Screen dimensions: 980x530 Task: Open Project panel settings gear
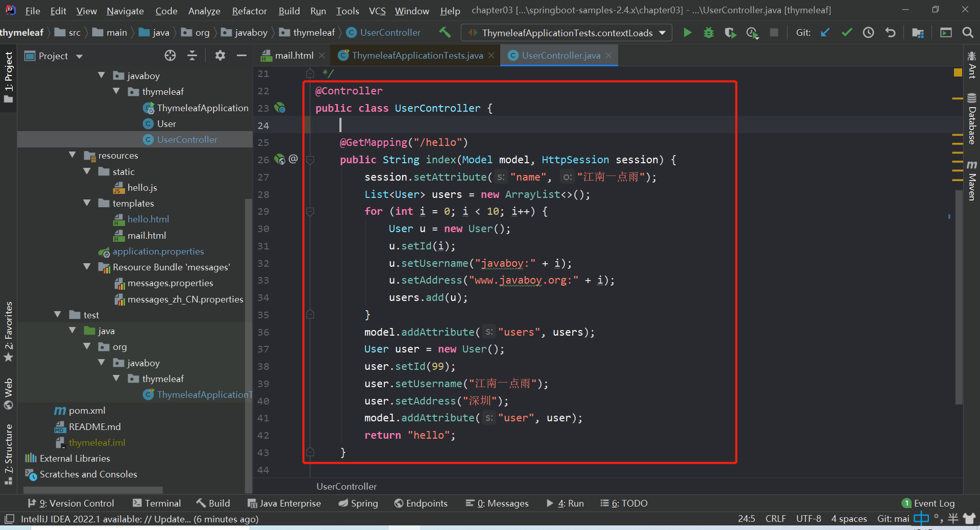pyautogui.click(x=220, y=56)
